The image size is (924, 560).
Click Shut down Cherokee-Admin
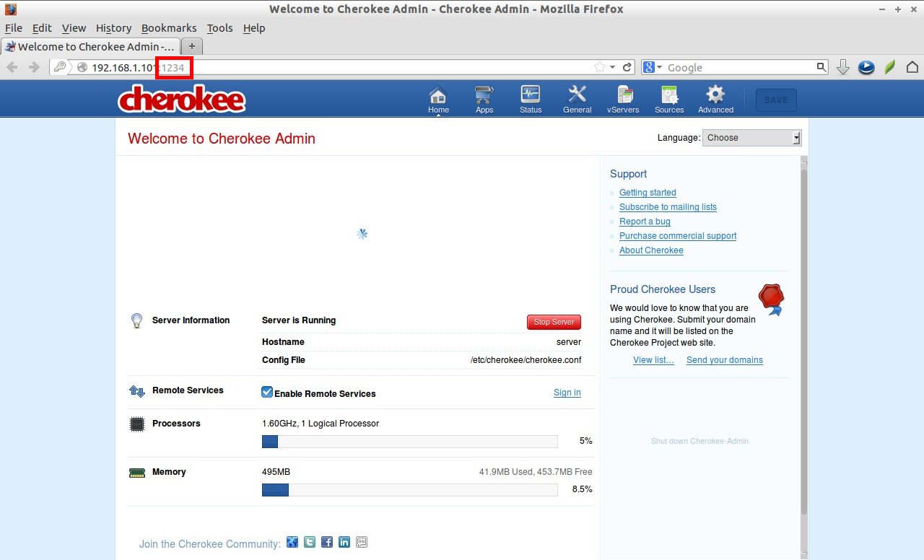pyautogui.click(x=699, y=441)
